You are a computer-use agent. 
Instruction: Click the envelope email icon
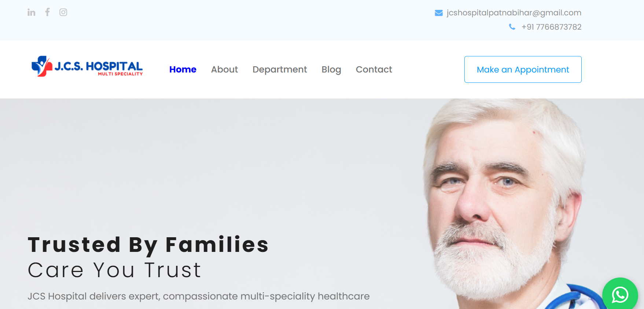coord(439,13)
